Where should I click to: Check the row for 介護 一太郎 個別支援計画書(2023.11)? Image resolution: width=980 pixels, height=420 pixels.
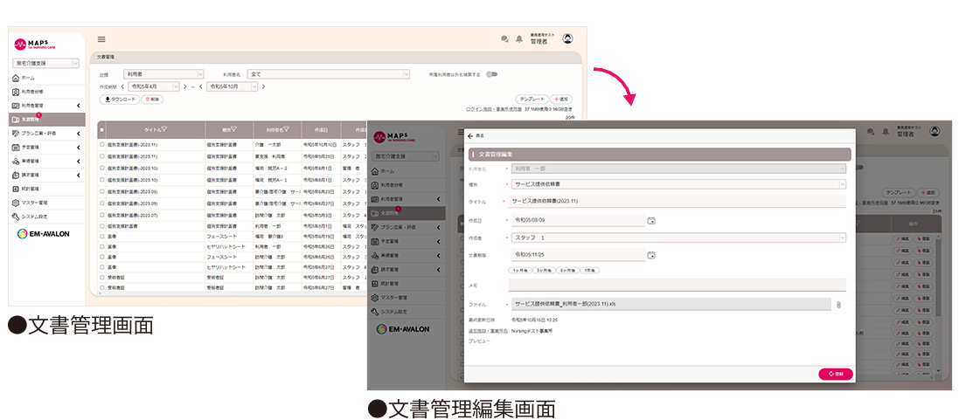(102, 144)
